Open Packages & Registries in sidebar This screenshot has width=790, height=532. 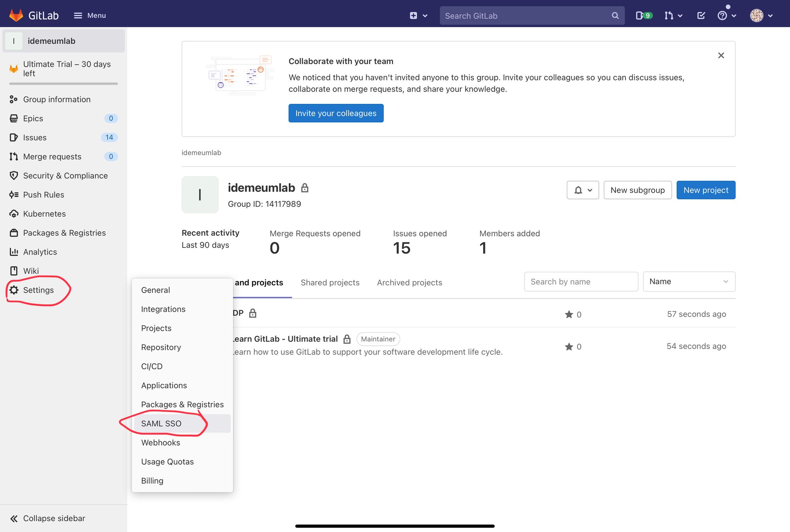(64, 233)
